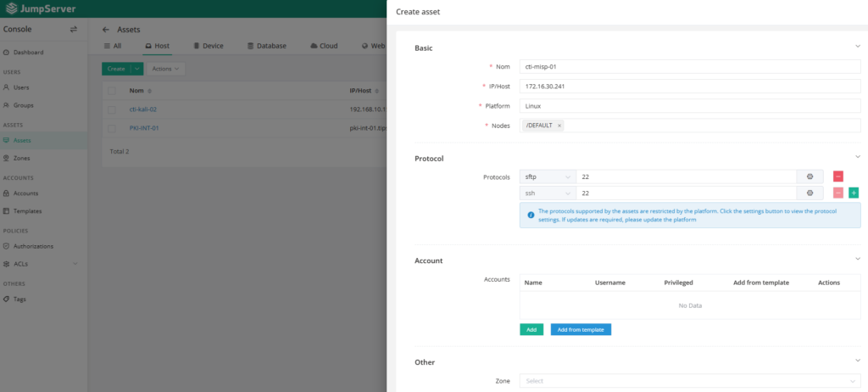Check the cti-kali-02 row checkbox
The image size is (868, 392).
coord(112,109)
